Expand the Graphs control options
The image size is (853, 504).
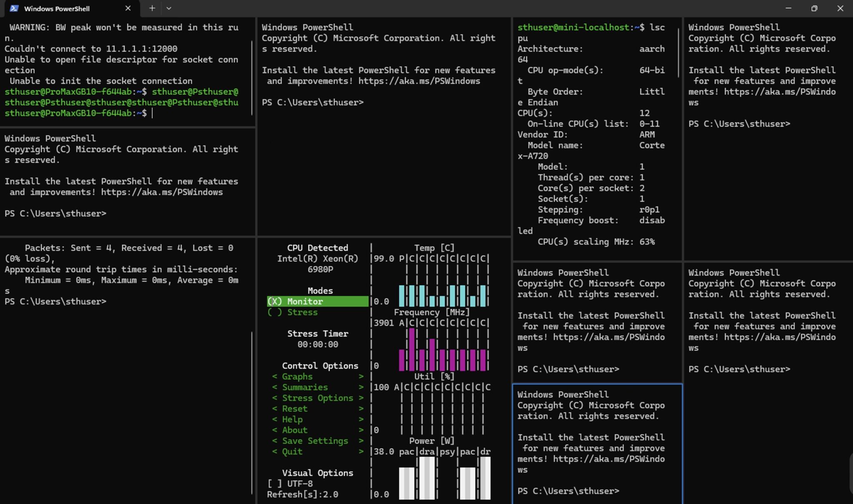click(297, 377)
